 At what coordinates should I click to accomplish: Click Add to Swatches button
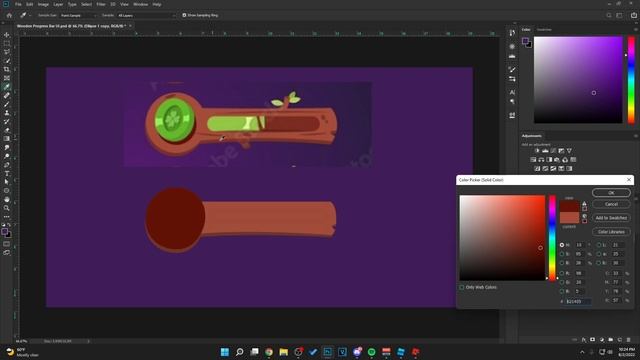pyautogui.click(x=611, y=218)
